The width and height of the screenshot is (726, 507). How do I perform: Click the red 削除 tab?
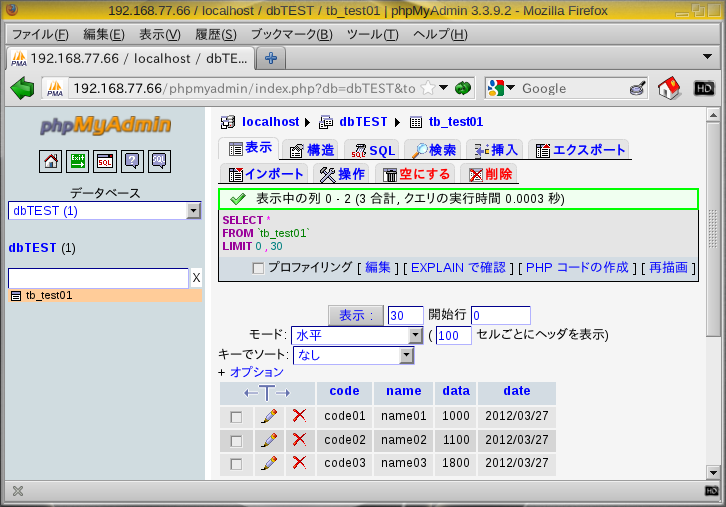tap(490, 174)
